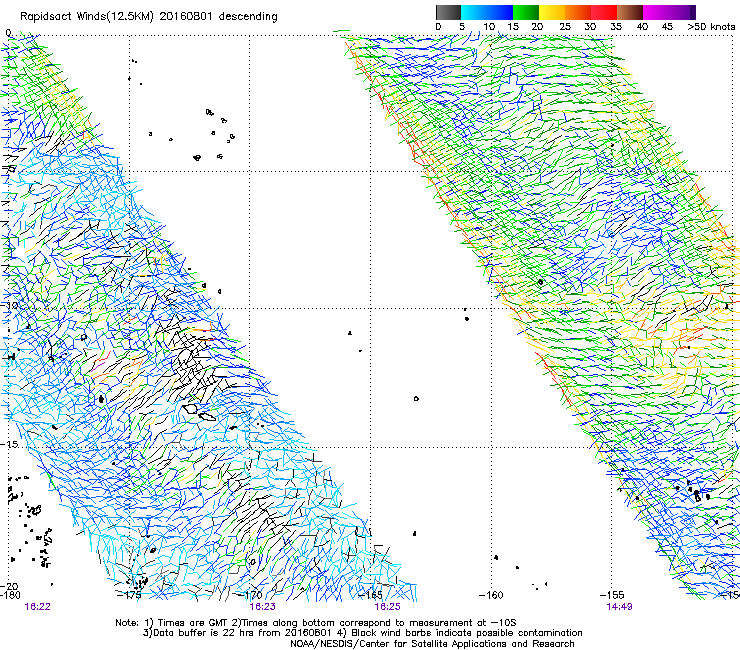Click the purple '18:25' swath time
The height and width of the screenshot is (650, 740).
387,607
